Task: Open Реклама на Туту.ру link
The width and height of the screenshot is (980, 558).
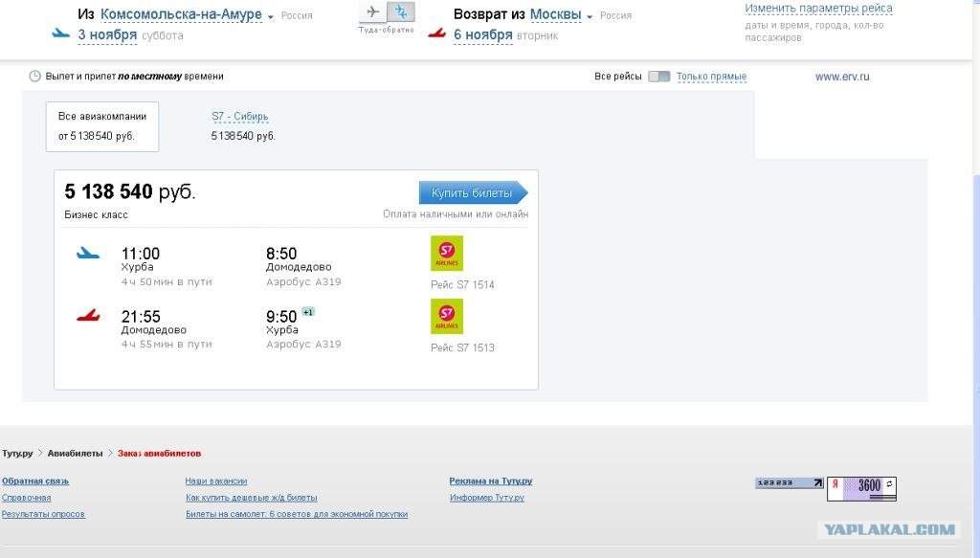Action: click(491, 480)
